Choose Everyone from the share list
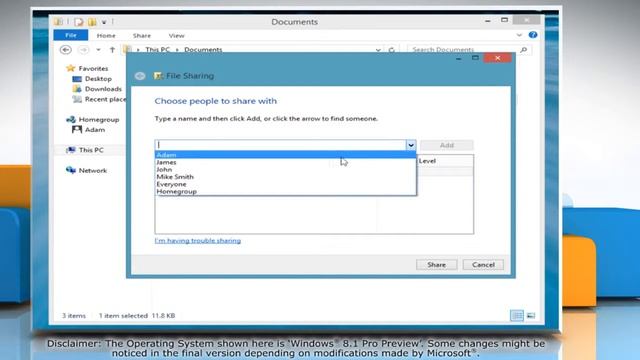The image size is (640, 360). [285, 184]
